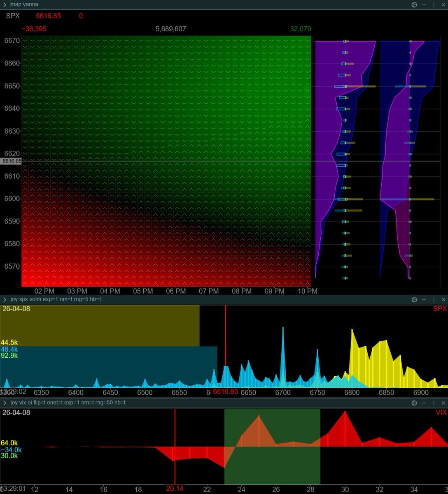Open settings gear of map vanna panel
This screenshot has height=494, width=448.
point(414,5)
